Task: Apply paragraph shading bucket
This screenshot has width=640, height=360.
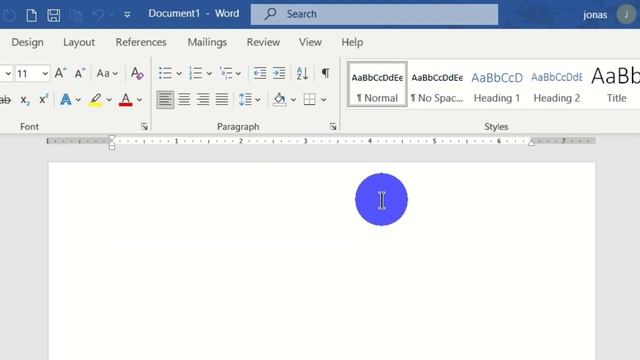Action: tap(280, 100)
